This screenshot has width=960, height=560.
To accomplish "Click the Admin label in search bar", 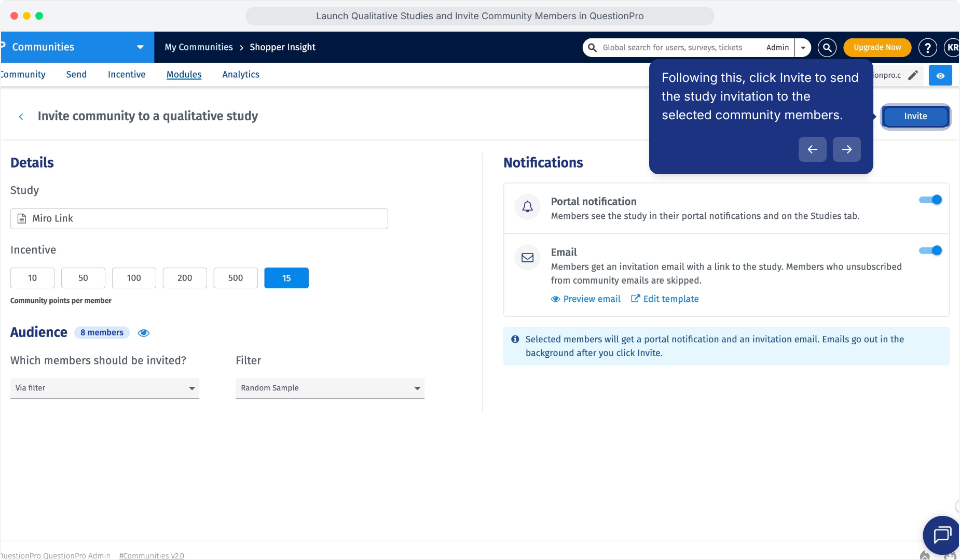I will coord(777,48).
